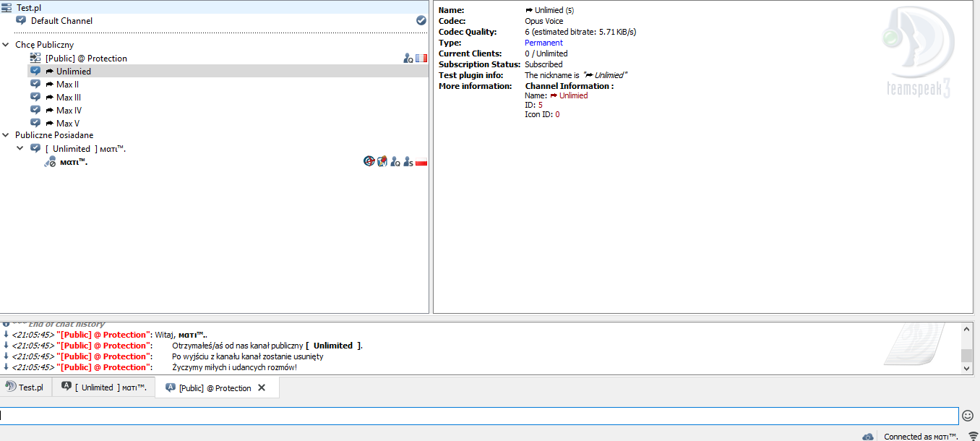
Task: Click the cloud sync icon in status bar
Action: (868, 437)
